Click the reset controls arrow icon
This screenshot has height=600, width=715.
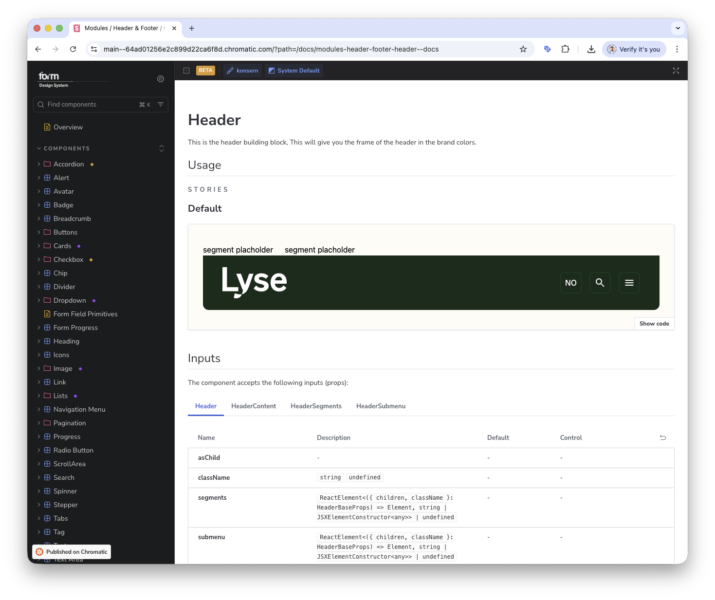tap(663, 438)
